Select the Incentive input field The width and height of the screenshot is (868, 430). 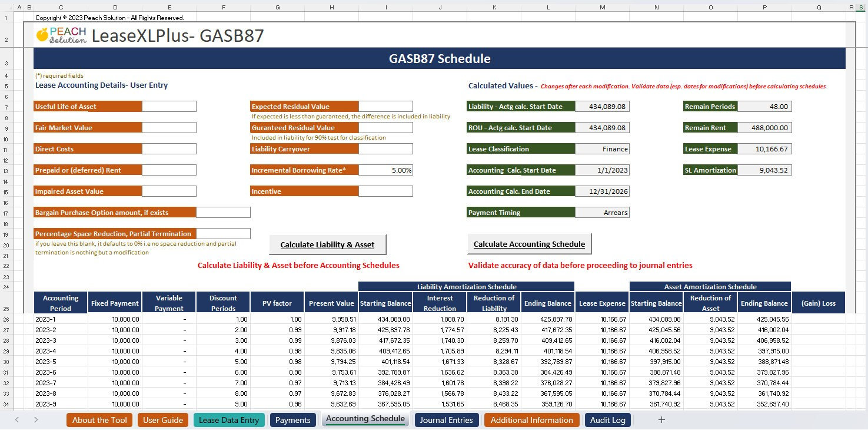pyautogui.click(x=385, y=191)
